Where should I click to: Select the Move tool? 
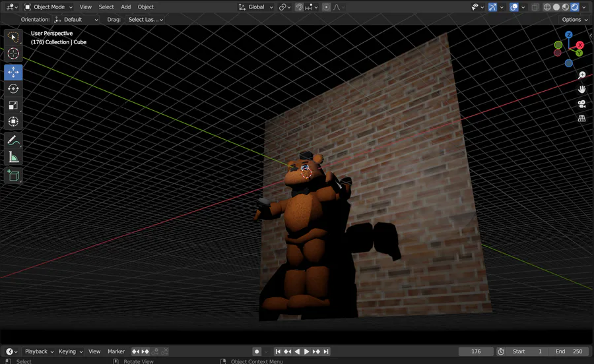tap(13, 73)
